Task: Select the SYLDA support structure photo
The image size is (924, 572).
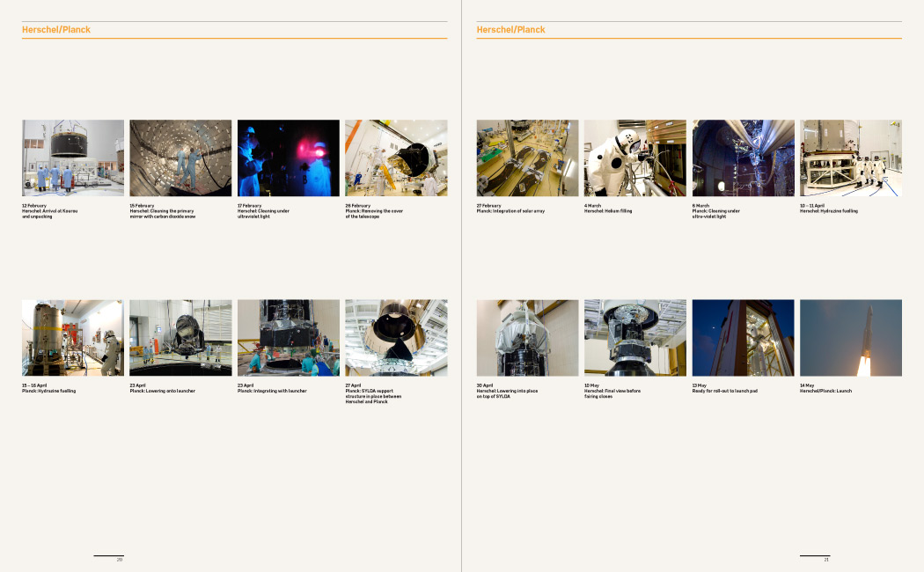Action: pyautogui.click(x=396, y=338)
